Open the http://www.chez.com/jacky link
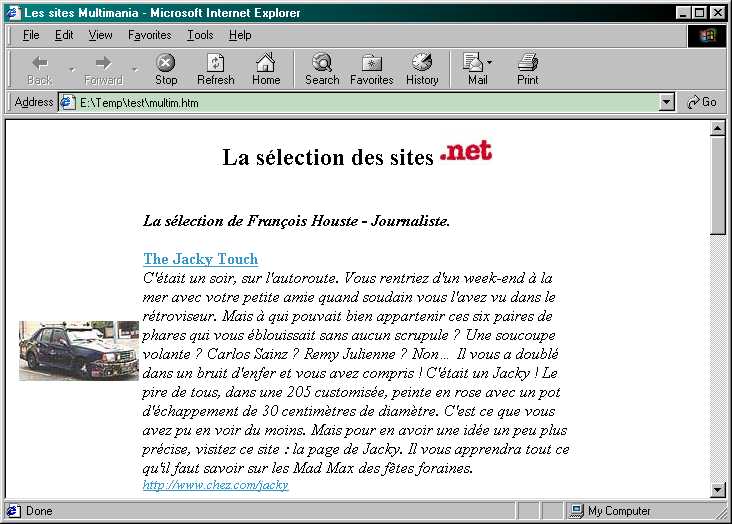The height and width of the screenshot is (524, 732). 215,485
